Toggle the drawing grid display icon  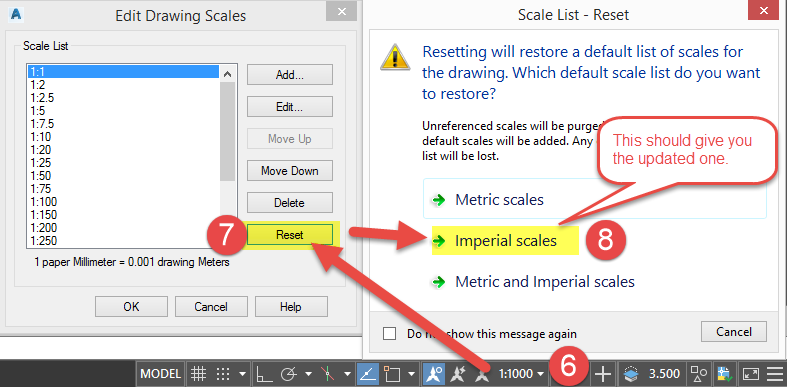pyautogui.click(x=199, y=373)
